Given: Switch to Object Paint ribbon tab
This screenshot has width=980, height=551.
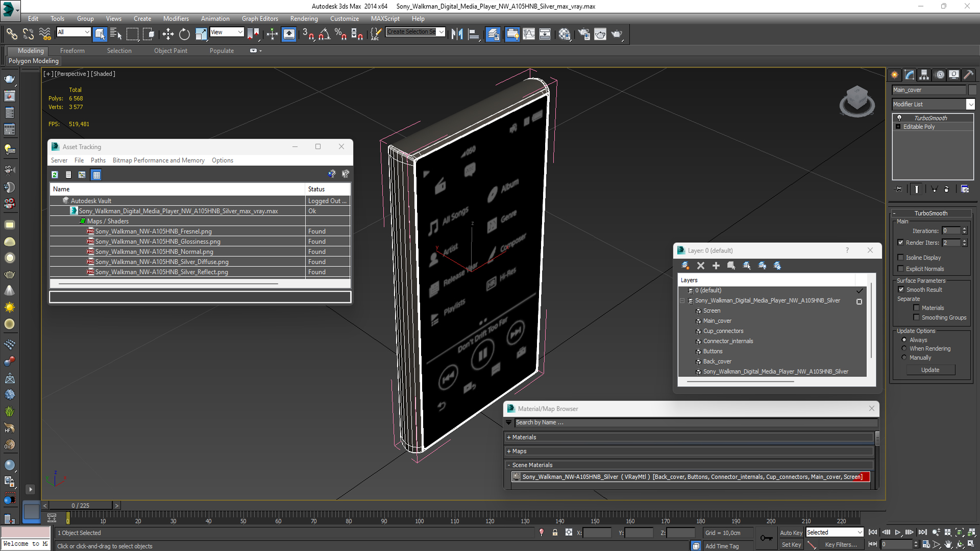Looking at the screenshot, I should pos(170,51).
